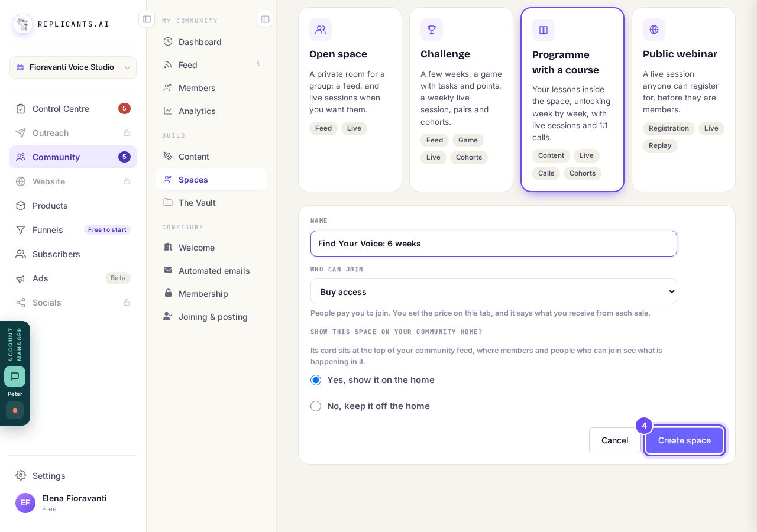Collapse the main sidebar panel icon
757x532 pixels.
[147, 19]
